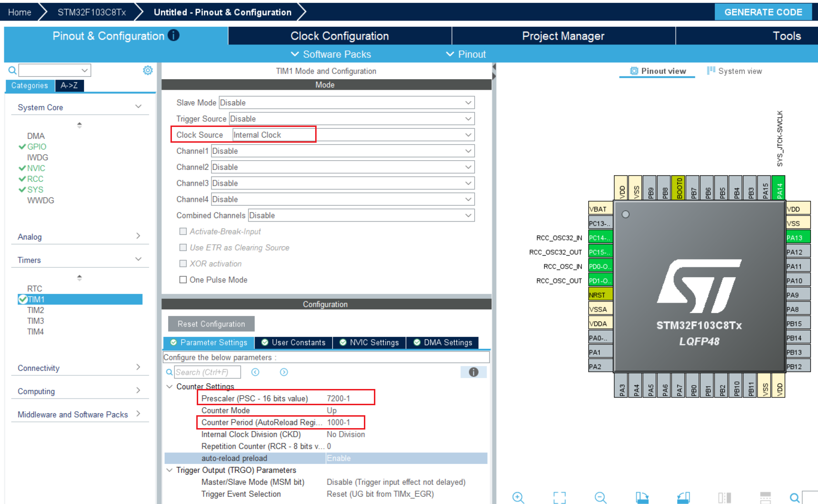Collapse the Trigger Output (TRGO) Parameters group
Screen dimensions: 818x504
pos(170,470)
